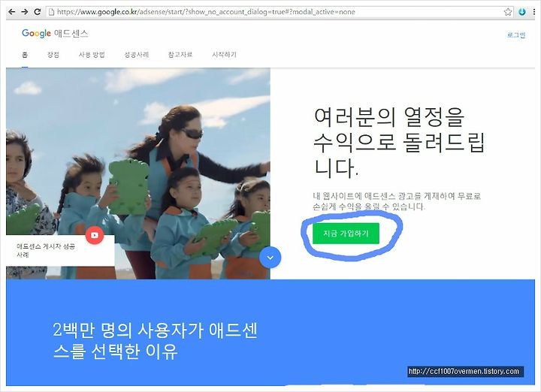
Task: Bookmark this page with the star icon
Action: 507,12
